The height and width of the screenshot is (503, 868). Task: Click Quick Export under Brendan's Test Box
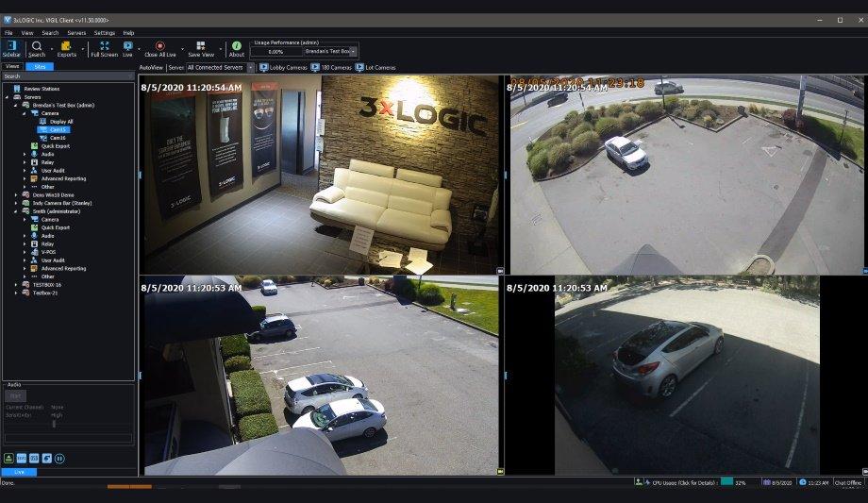(56, 146)
